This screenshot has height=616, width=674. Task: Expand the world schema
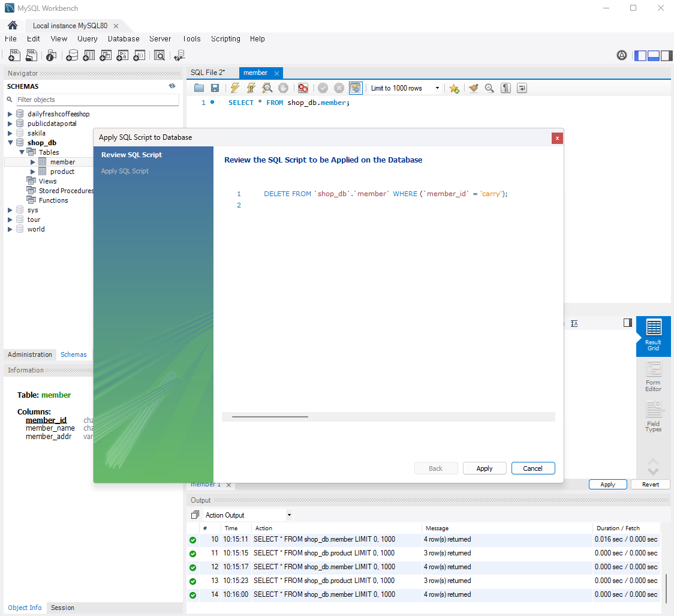(x=10, y=229)
